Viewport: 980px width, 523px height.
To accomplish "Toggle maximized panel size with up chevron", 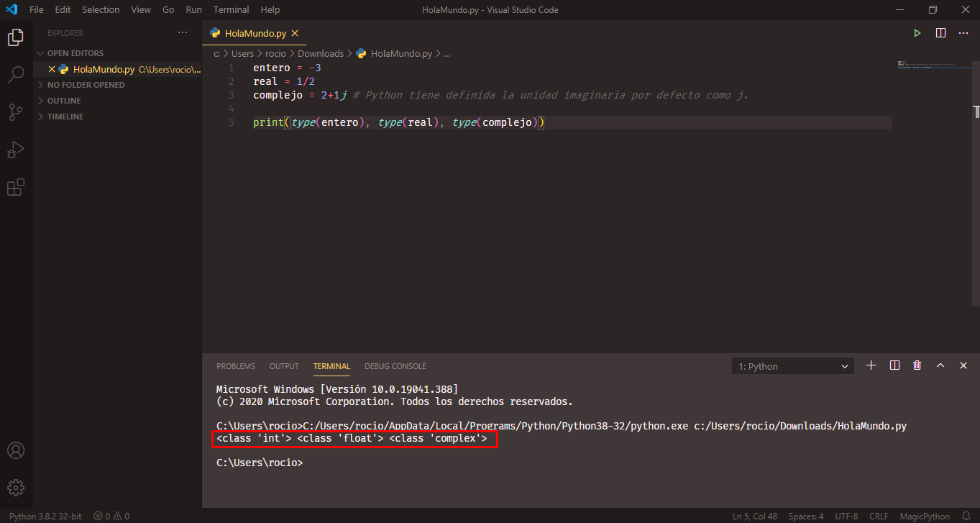I will pos(940,365).
